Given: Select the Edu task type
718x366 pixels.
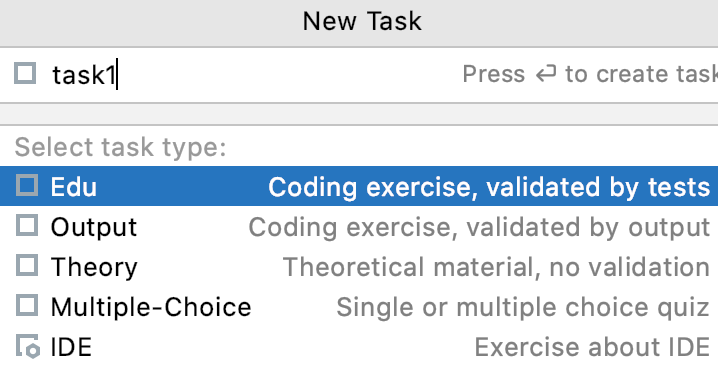Looking at the screenshot, I should point(359,186).
